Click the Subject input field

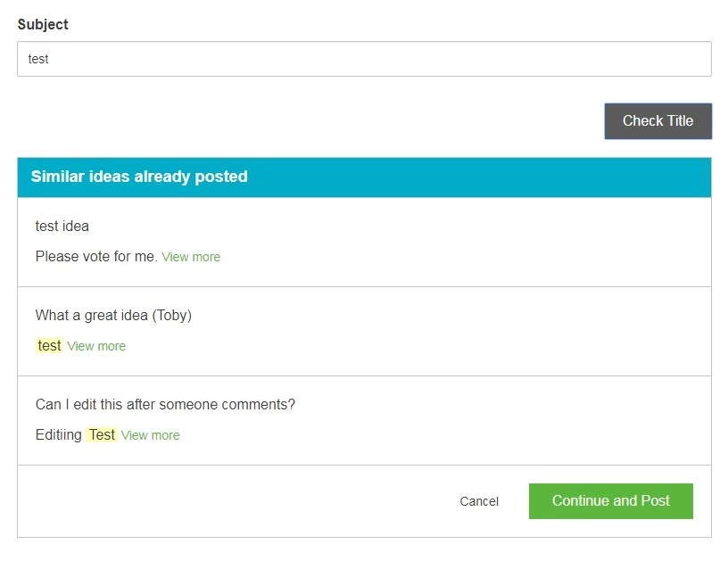tap(363, 58)
